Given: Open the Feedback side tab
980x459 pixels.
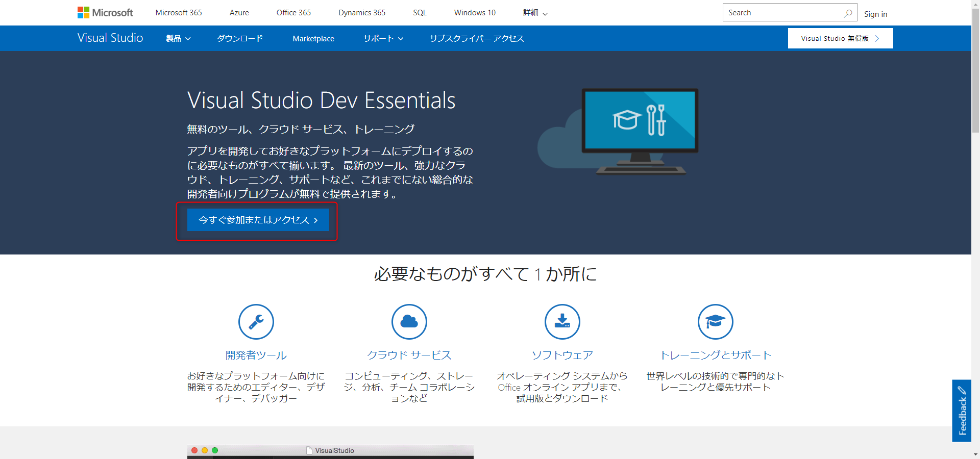Looking at the screenshot, I should pyautogui.click(x=962, y=411).
